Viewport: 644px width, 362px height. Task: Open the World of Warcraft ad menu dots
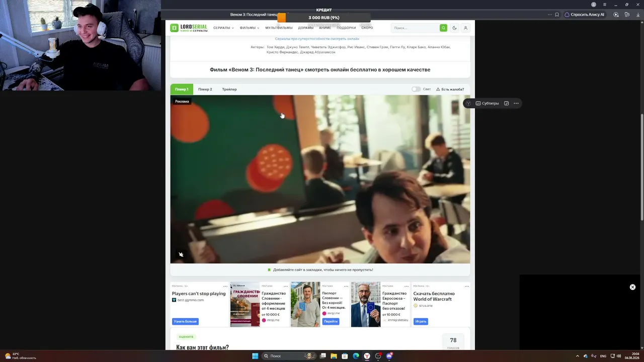tap(466, 286)
